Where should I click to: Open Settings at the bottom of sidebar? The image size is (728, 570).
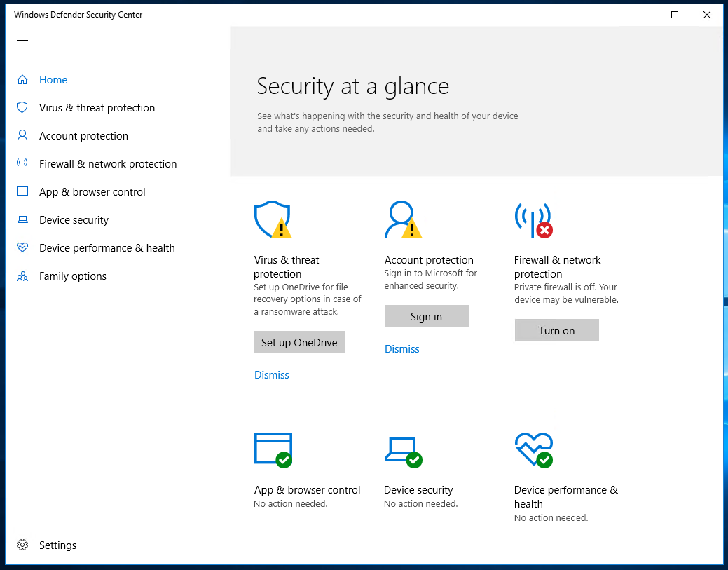coord(57,545)
